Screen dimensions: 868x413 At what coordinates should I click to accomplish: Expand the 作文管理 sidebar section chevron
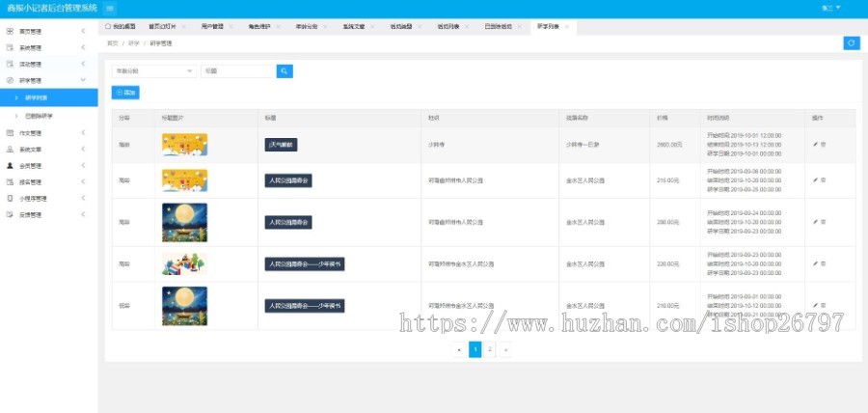click(83, 133)
